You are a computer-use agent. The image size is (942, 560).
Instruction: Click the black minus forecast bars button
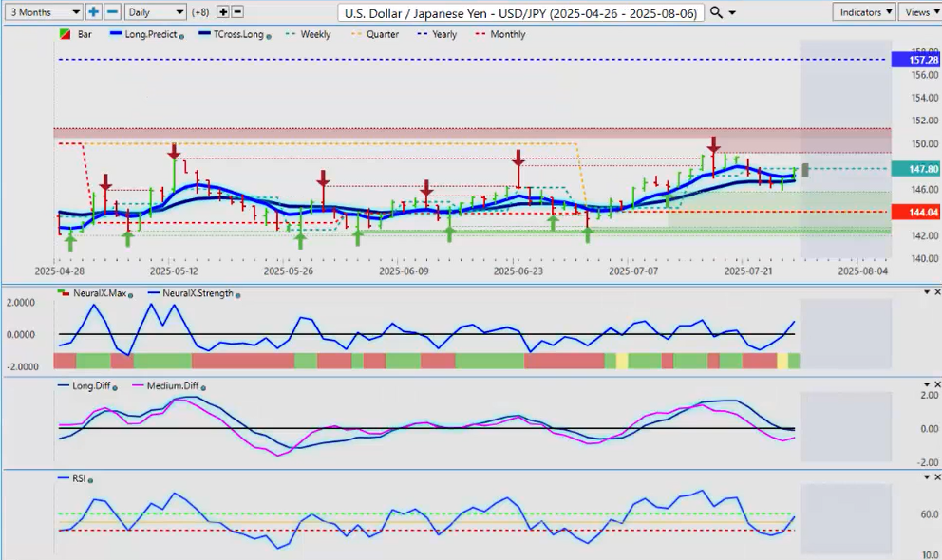(x=237, y=11)
